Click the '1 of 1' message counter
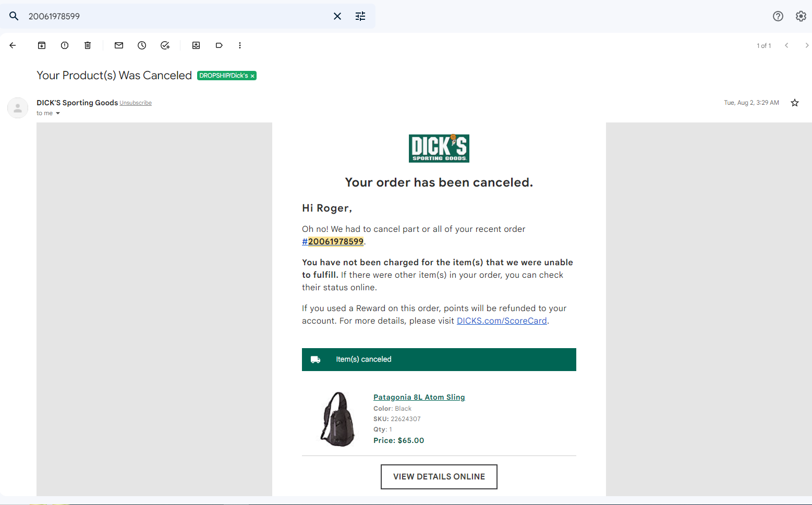The height and width of the screenshot is (505, 812). point(764,46)
